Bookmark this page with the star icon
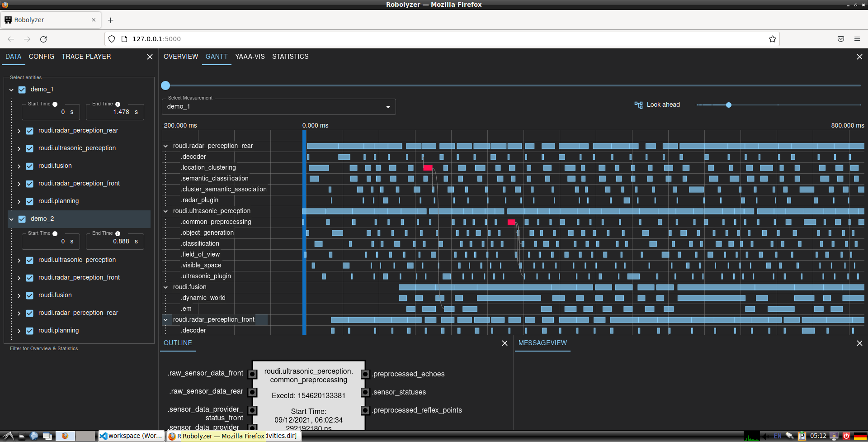The image size is (868, 442). point(773,39)
